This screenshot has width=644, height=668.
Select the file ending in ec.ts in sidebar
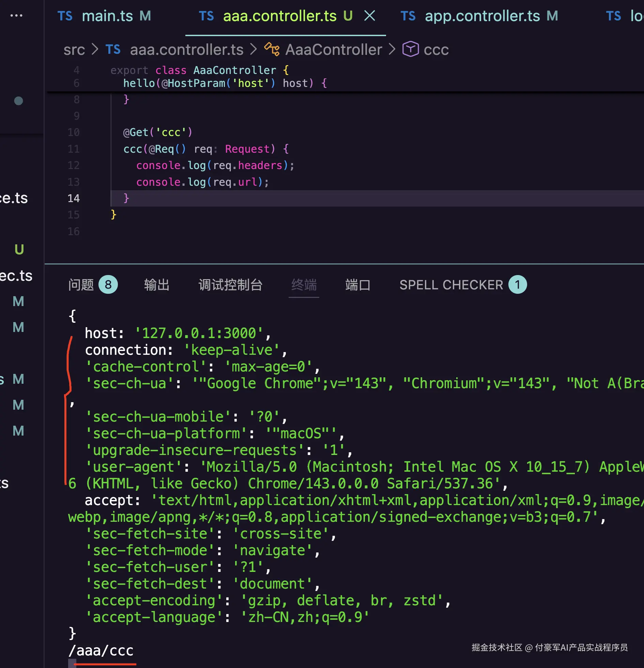[x=16, y=276]
